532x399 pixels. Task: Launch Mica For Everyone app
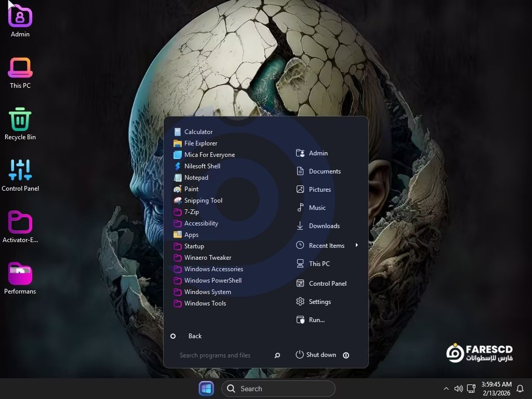click(x=209, y=155)
